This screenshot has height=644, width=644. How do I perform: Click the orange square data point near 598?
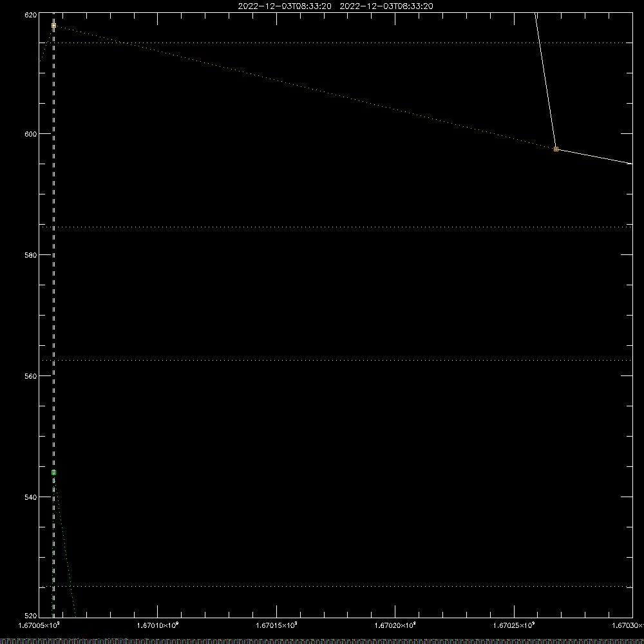[556, 149]
